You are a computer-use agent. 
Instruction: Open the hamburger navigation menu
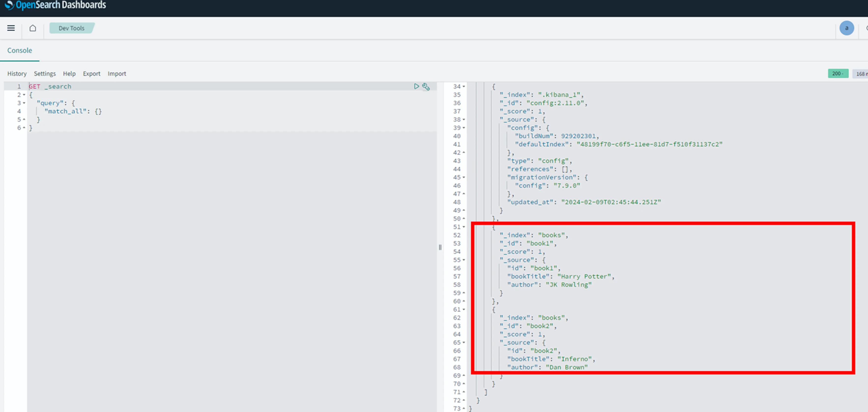[11, 28]
